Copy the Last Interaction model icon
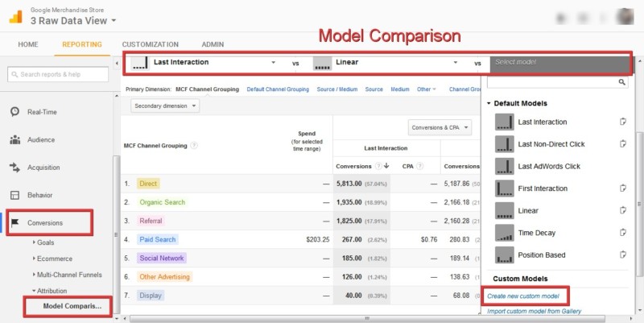Viewport: 644px width, 323px height. [623, 122]
